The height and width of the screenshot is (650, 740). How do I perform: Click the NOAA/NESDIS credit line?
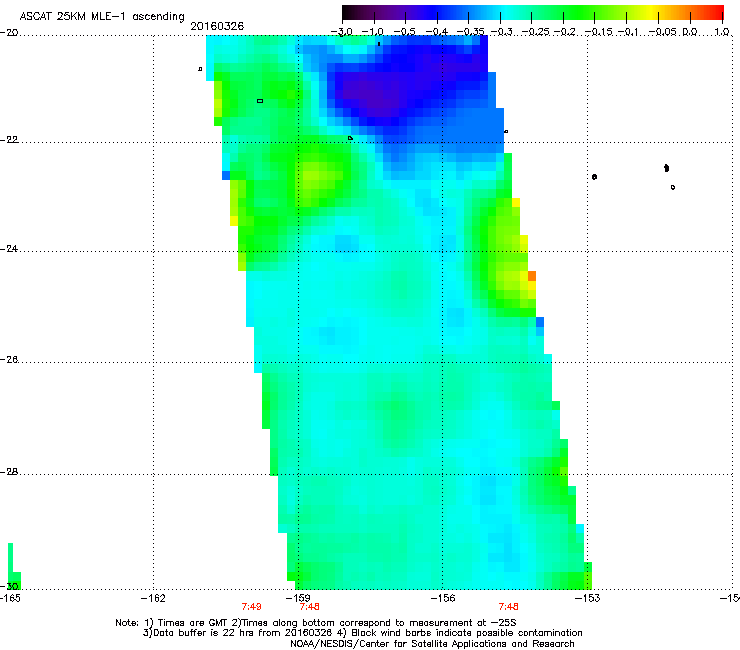[432, 644]
